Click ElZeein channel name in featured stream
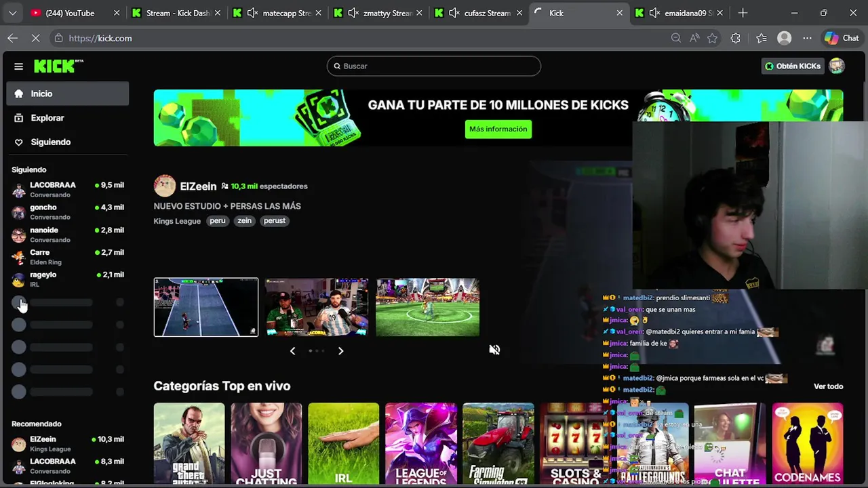868x488 pixels. 198,186
